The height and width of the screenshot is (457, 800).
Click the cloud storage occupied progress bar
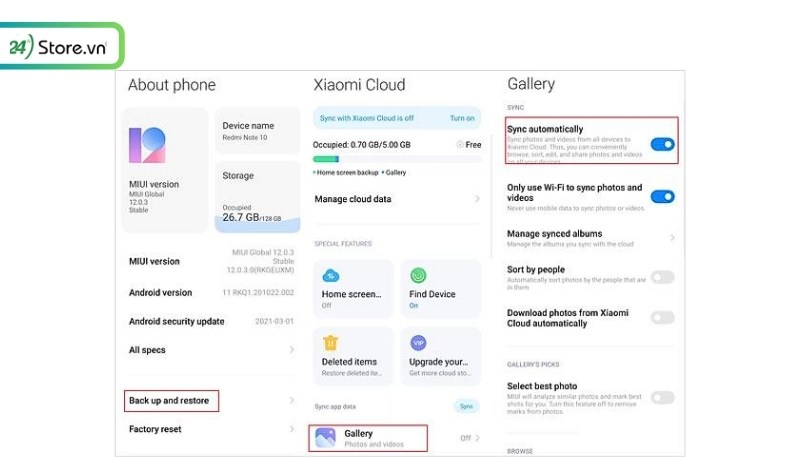397,159
